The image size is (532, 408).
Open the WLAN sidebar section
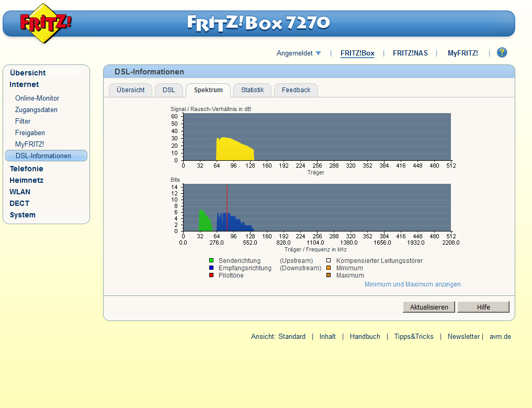pyautogui.click(x=20, y=192)
